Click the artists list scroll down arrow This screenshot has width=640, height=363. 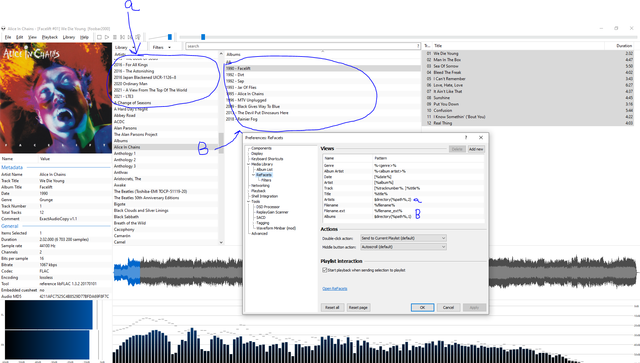(221, 242)
